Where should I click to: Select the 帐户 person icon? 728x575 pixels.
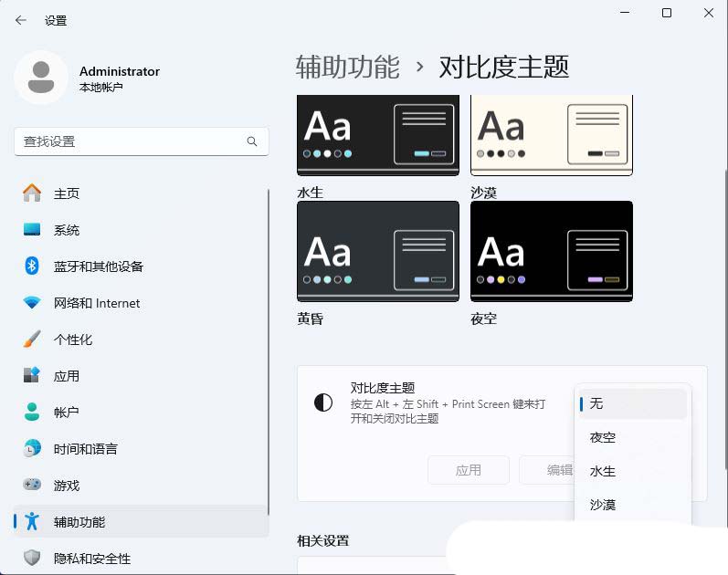pos(32,413)
